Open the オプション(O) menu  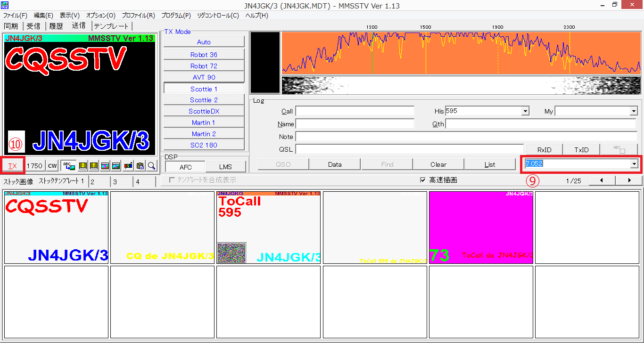101,16
